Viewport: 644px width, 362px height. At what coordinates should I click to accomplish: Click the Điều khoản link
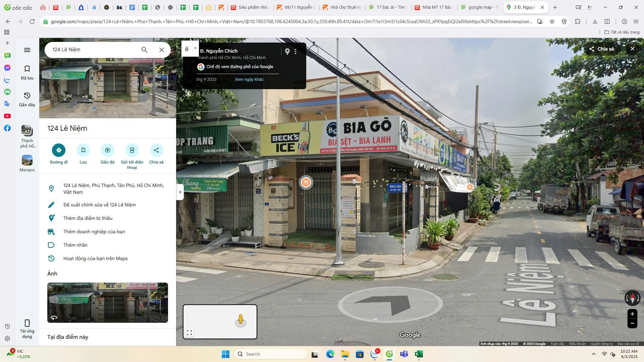click(x=578, y=344)
